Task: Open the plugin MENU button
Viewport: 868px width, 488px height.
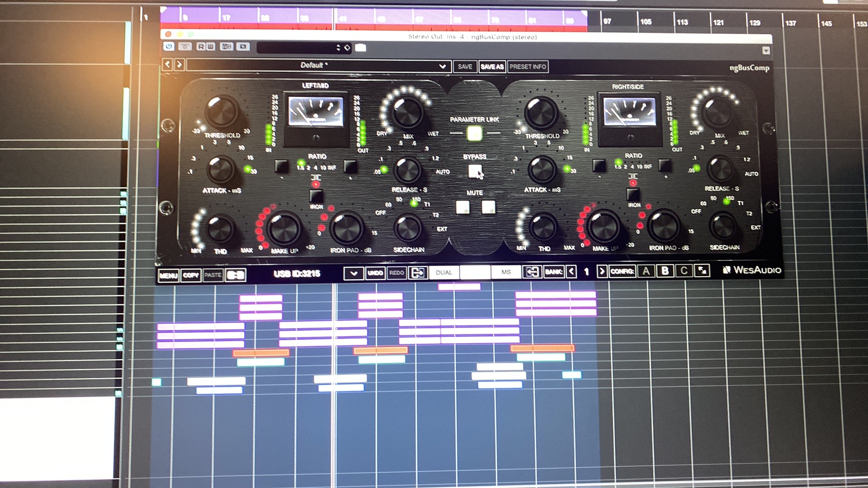Action: click(x=168, y=275)
